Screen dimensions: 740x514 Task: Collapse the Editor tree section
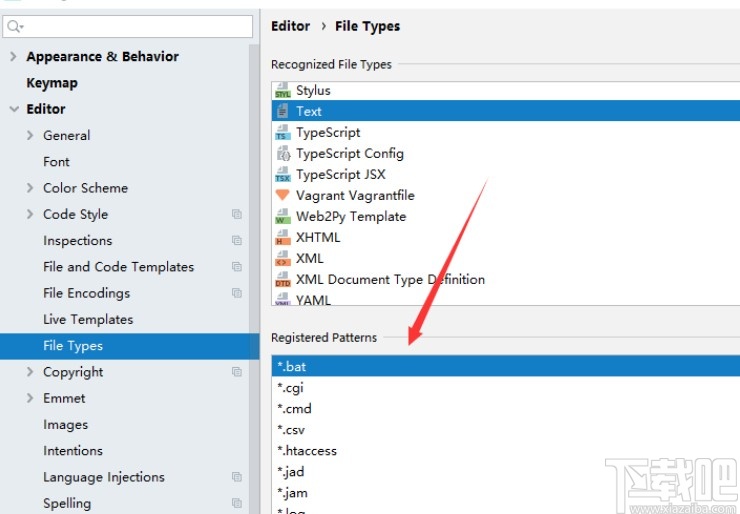click(13, 109)
